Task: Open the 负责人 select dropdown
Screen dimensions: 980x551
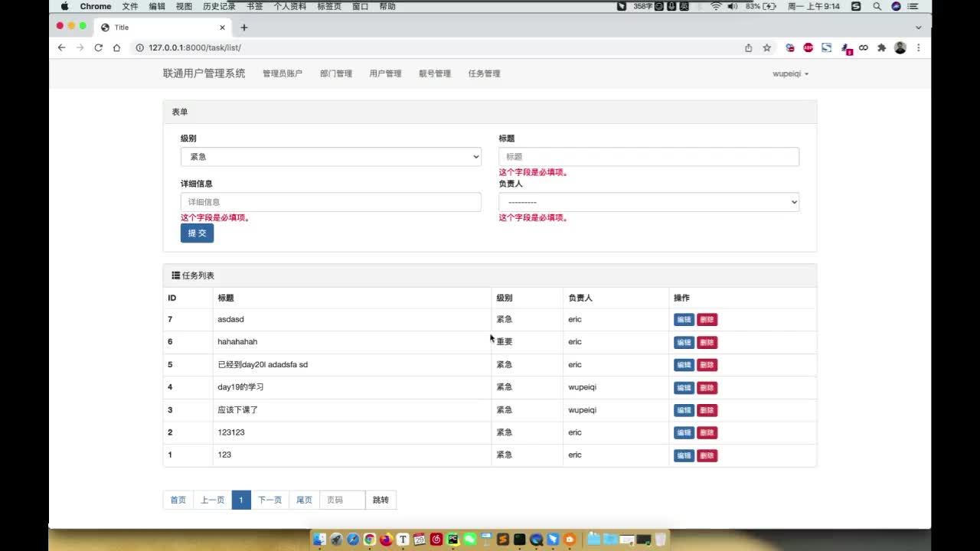Action: tap(649, 202)
